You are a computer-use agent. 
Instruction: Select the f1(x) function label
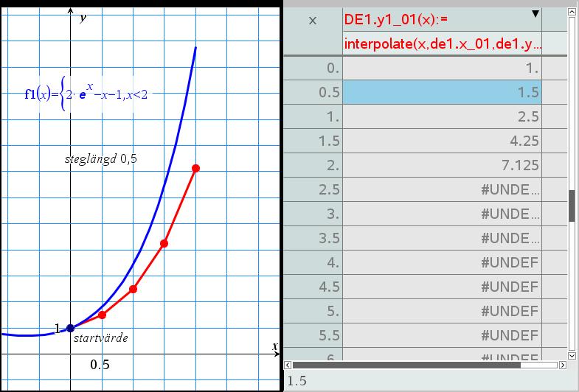[90, 94]
